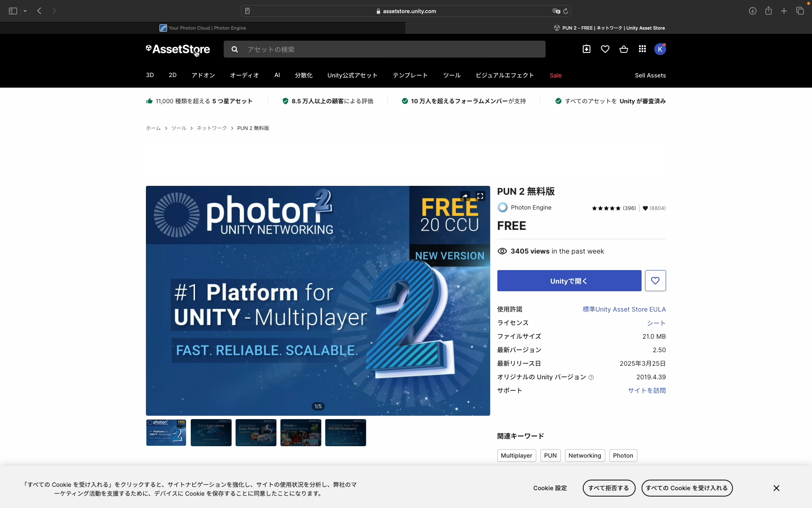
Task: Select the 900,000 Developers thumbnail
Action: [346, 433]
